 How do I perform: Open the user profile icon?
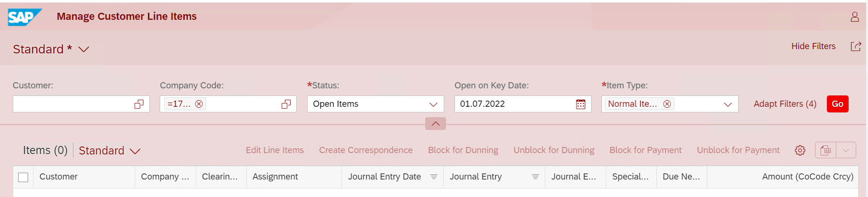tap(855, 17)
